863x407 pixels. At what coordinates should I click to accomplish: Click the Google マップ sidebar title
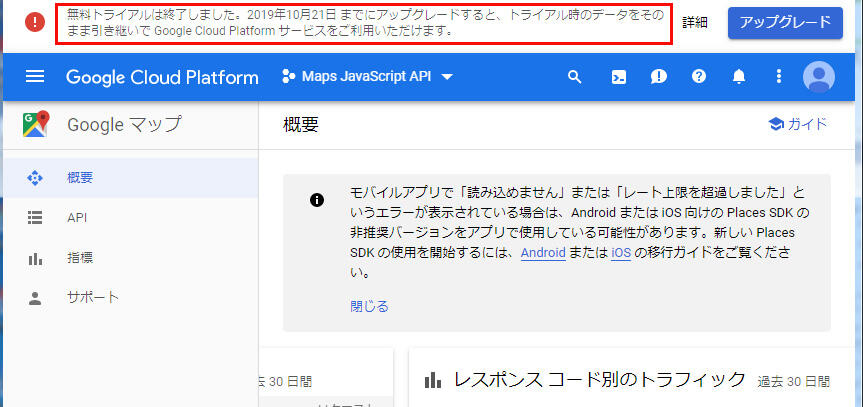(124, 124)
